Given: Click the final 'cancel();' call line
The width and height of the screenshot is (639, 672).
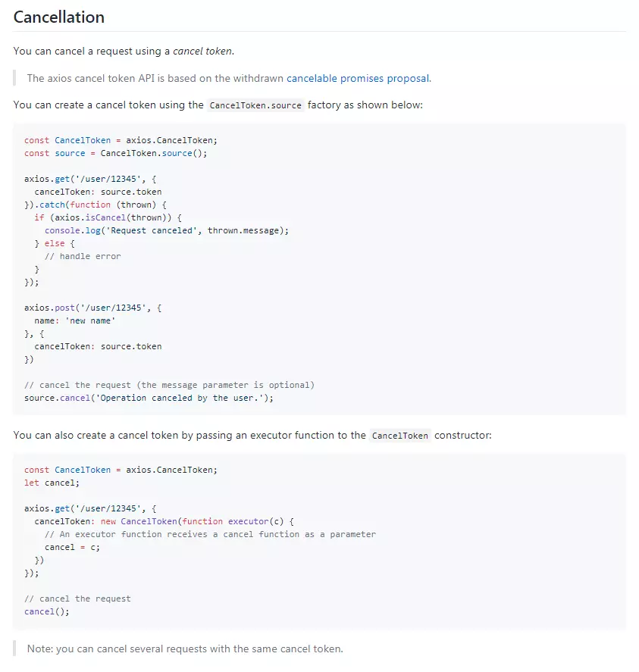Looking at the screenshot, I should pos(46,611).
